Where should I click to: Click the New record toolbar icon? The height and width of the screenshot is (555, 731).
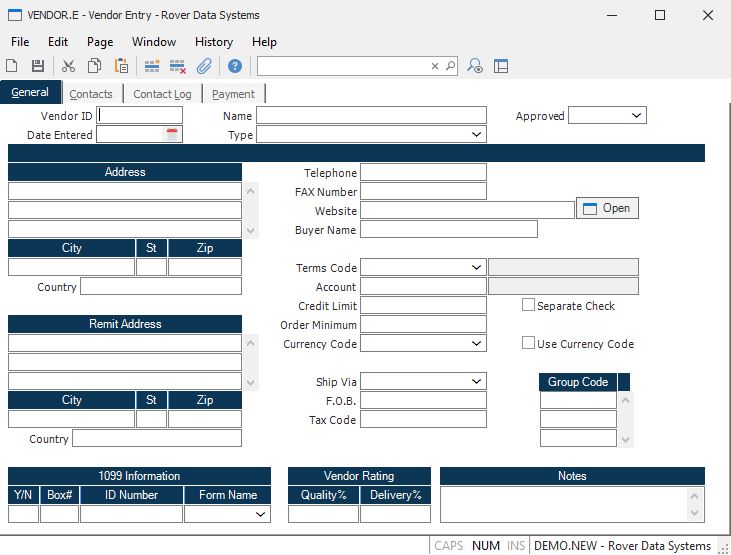tap(12, 66)
